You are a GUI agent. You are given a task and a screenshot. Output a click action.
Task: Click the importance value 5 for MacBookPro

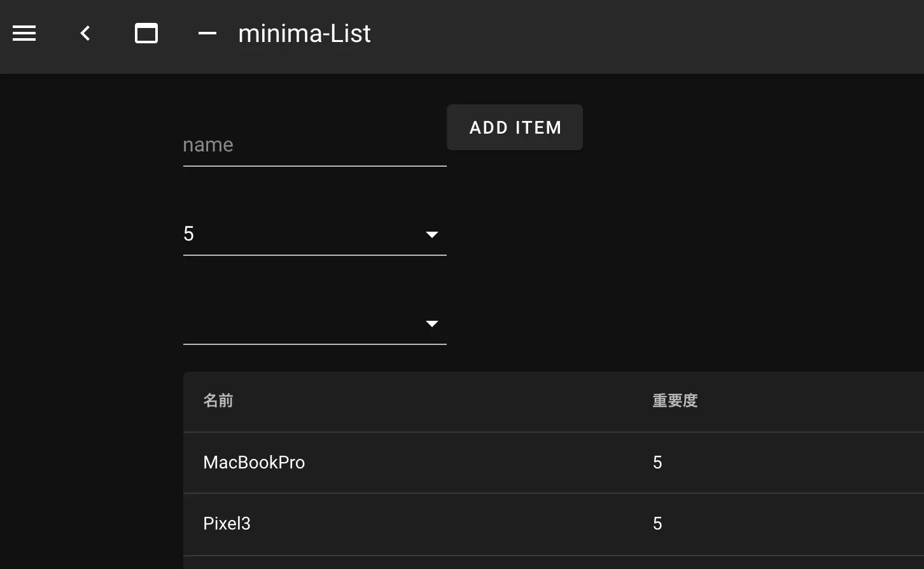point(658,463)
